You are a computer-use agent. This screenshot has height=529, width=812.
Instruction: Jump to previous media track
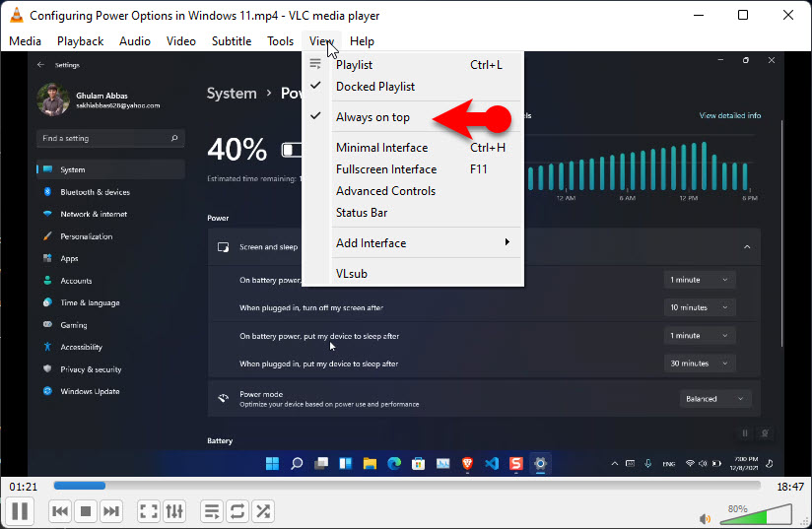60,511
